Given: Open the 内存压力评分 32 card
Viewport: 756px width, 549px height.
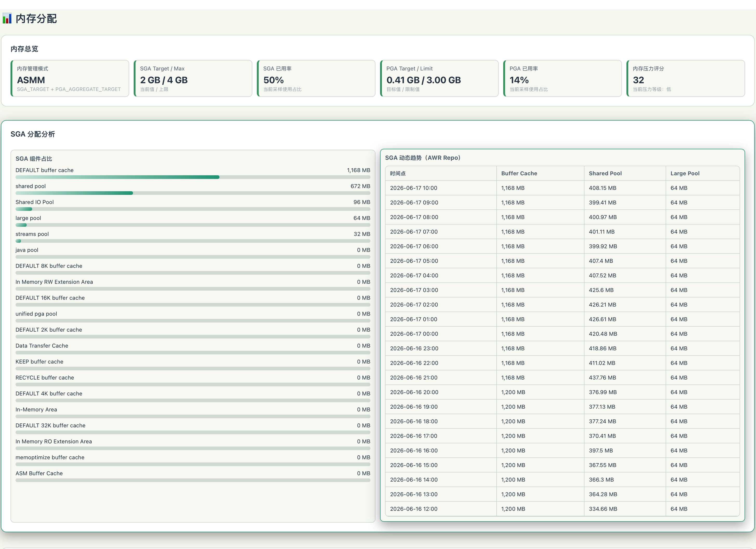Looking at the screenshot, I should (x=686, y=79).
